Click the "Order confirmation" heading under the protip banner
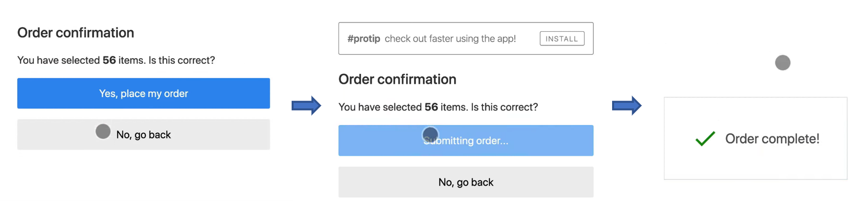The width and height of the screenshot is (868, 219). click(x=397, y=79)
